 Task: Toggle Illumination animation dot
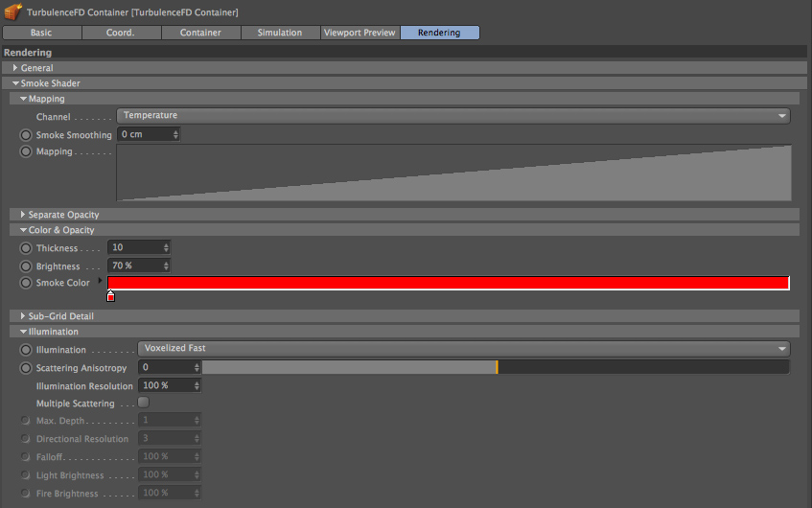click(26, 350)
